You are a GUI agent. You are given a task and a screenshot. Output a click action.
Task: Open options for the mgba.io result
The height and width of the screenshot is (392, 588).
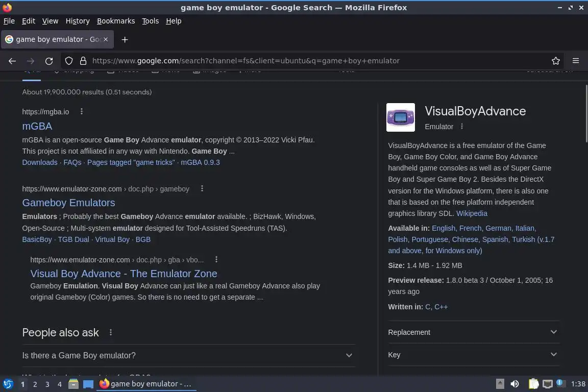81,111
